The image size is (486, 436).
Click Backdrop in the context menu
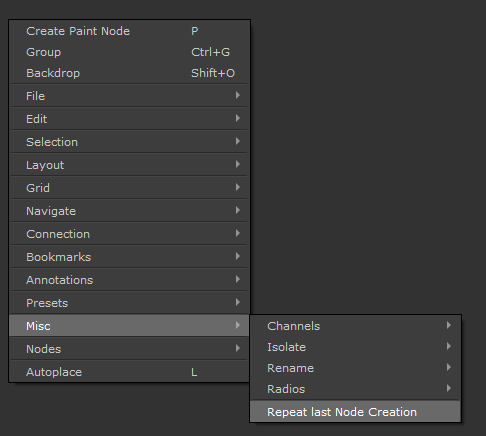[x=129, y=73]
